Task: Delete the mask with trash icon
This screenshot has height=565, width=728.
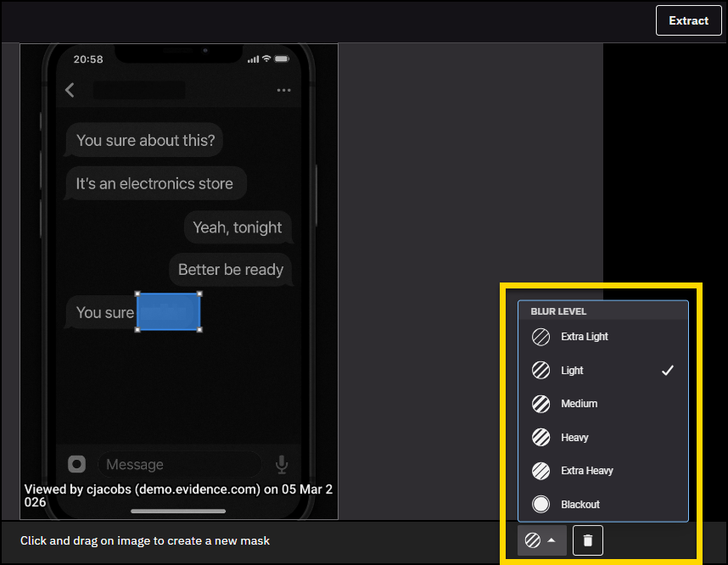Action: pyautogui.click(x=588, y=540)
